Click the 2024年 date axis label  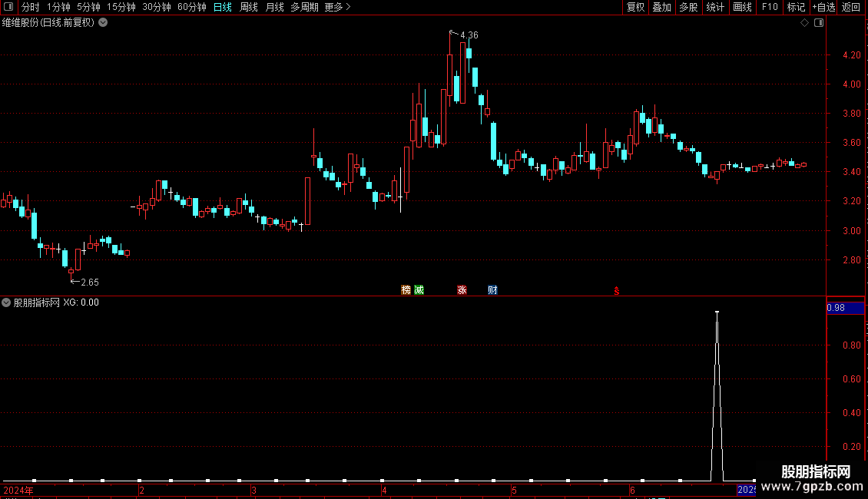pos(18,491)
